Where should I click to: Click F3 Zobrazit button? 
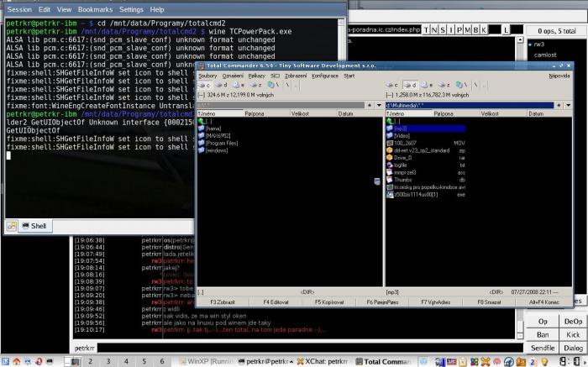(223, 302)
